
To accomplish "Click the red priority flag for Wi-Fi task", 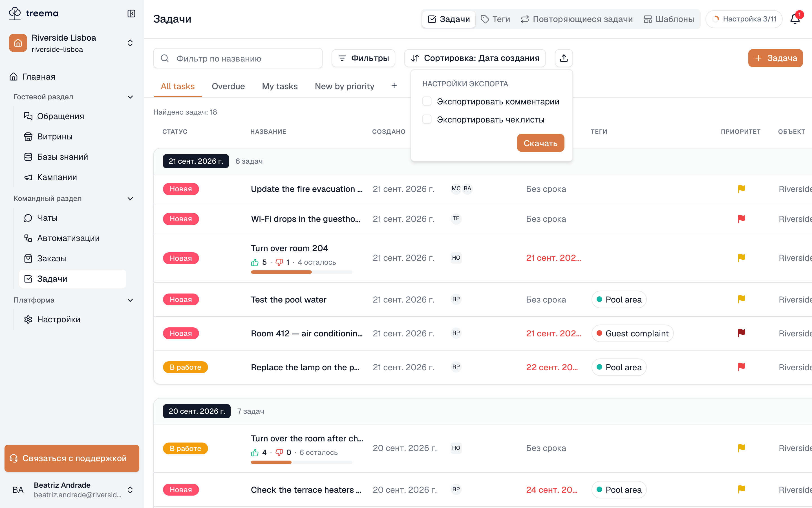I will click(741, 219).
